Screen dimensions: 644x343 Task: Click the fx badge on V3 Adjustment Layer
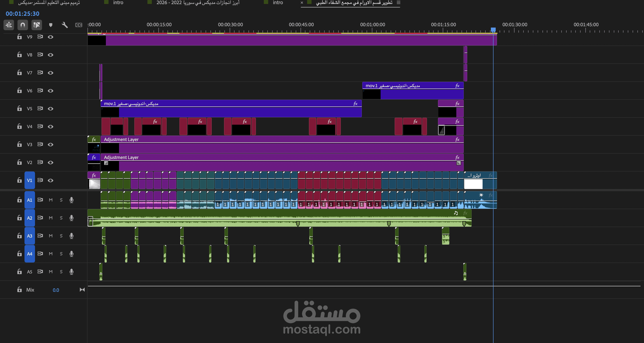click(457, 140)
